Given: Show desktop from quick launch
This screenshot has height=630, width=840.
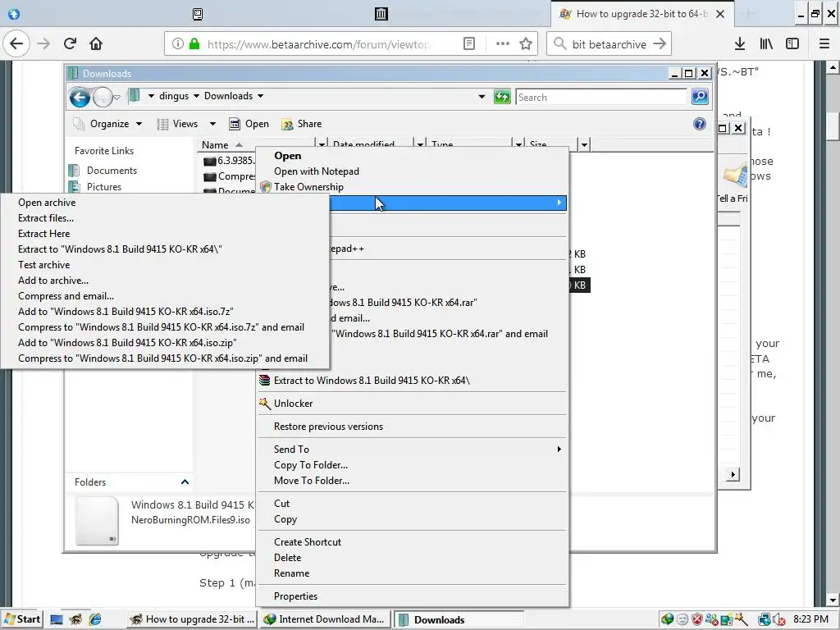Looking at the screenshot, I should (x=57, y=619).
